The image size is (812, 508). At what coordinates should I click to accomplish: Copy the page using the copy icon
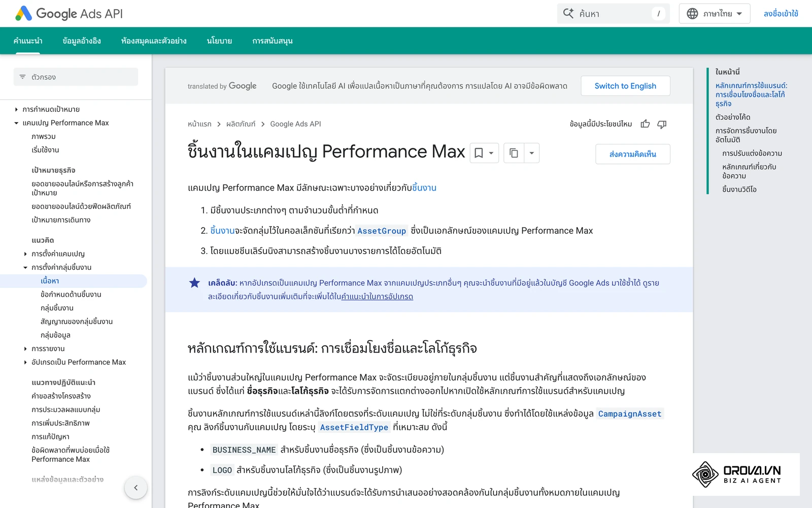(x=514, y=153)
